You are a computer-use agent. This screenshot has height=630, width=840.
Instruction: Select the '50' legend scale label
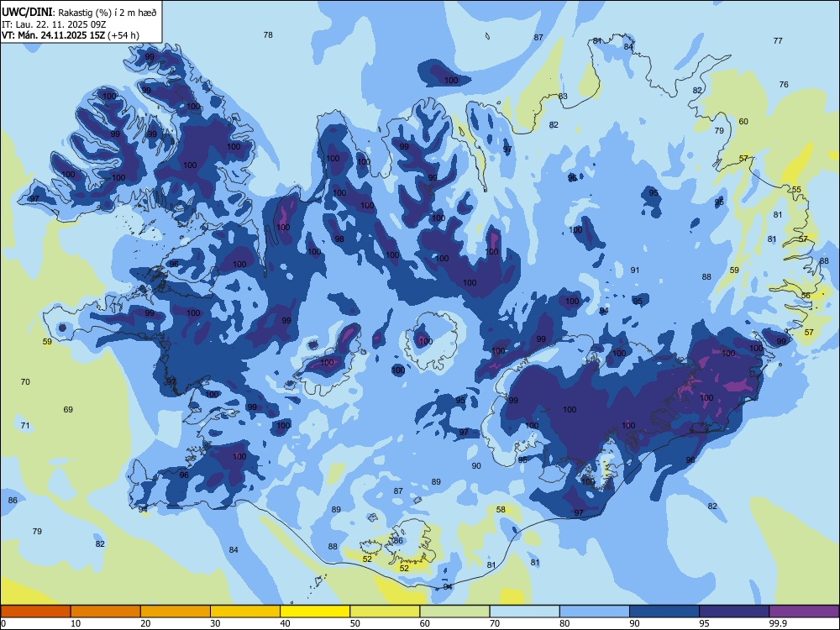point(355,623)
